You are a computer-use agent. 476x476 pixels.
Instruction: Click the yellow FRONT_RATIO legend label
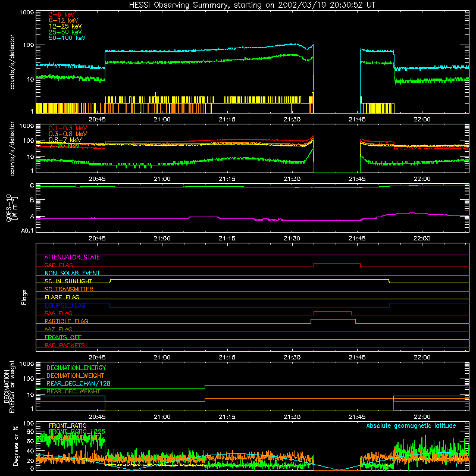click(68, 425)
